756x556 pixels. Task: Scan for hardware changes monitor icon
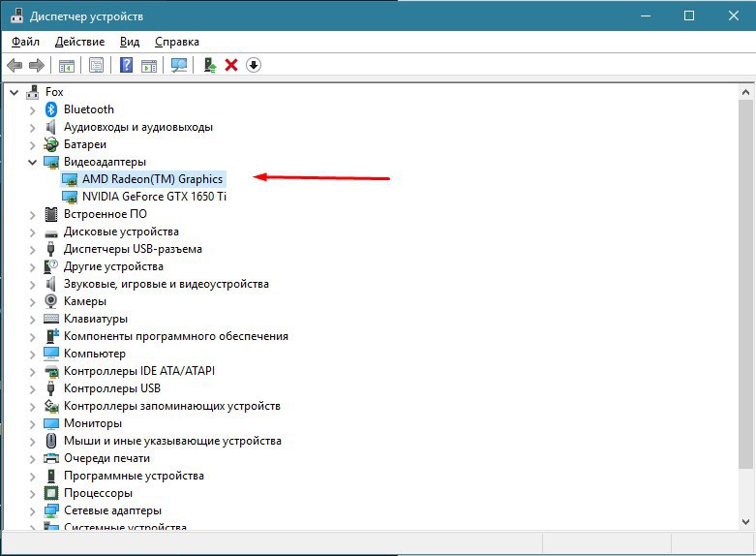pyautogui.click(x=179, y=65)
